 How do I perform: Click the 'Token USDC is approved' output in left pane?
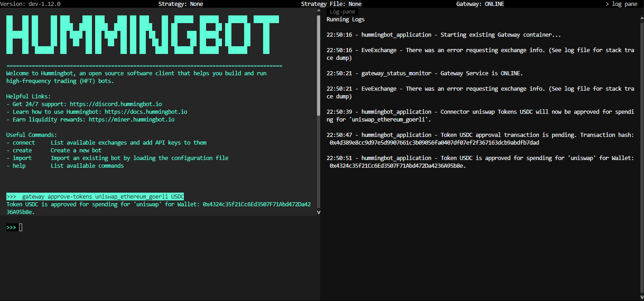tap(159, 208)
